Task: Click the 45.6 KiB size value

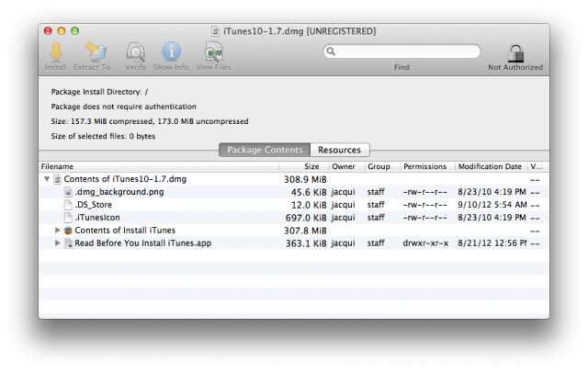Action: (x=309, y=192)
